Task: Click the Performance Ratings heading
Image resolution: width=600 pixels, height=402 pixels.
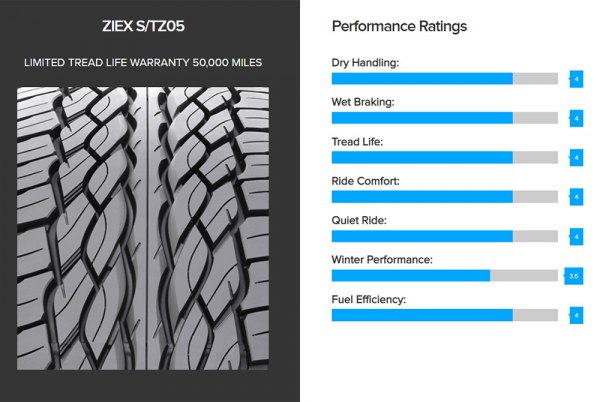Action: [x=399, y=26]
